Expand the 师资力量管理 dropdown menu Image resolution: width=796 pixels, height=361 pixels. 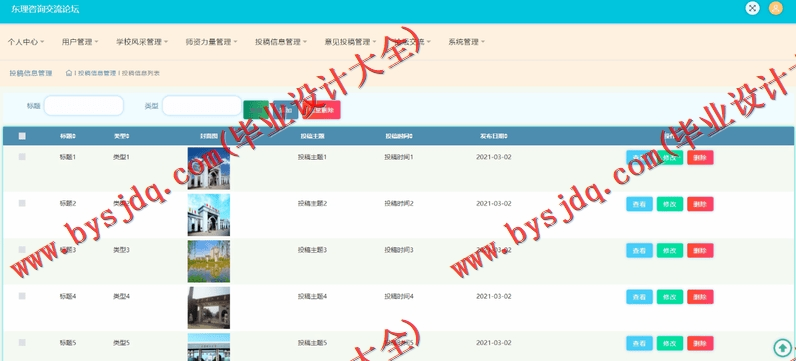coord(211,42)
